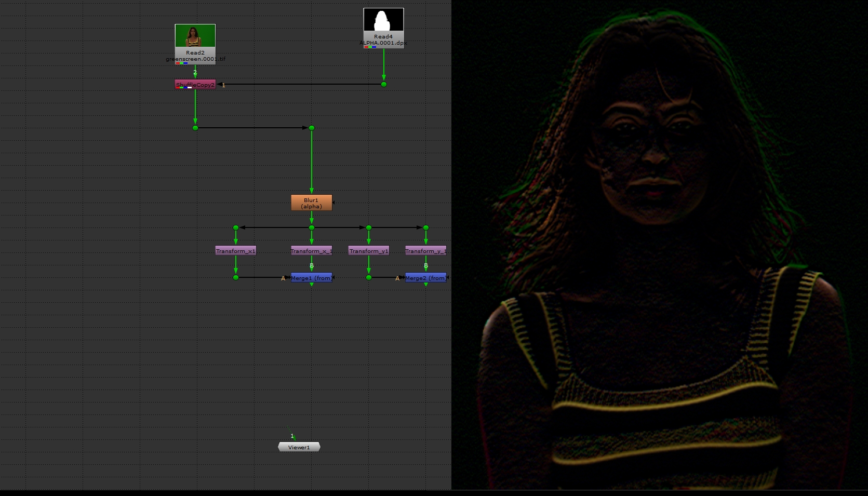The height and width of the screenshot is (496, 868).
Task: Select the Read4 ALPHA node thumbnail
Action: click(383, 20)
